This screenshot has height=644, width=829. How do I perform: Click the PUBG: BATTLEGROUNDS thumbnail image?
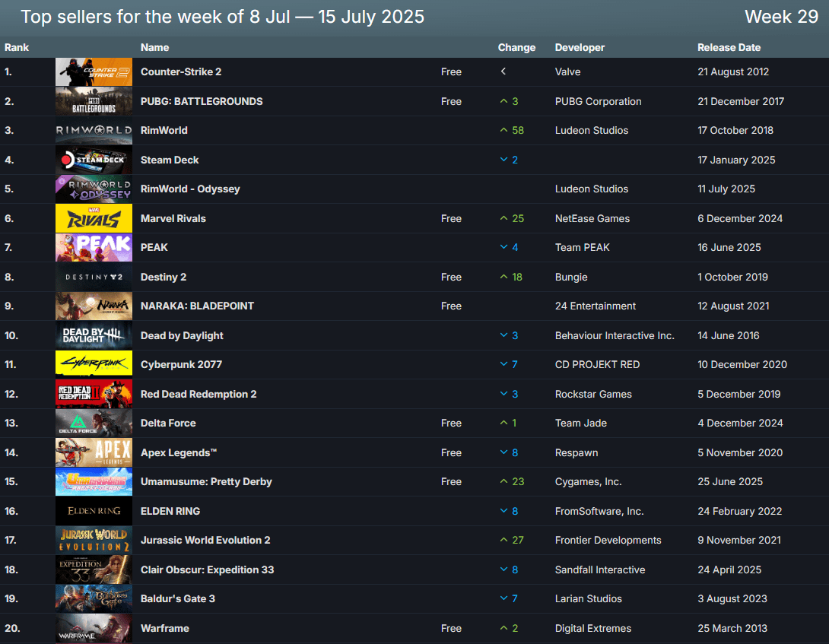click(x=94, y=101)
